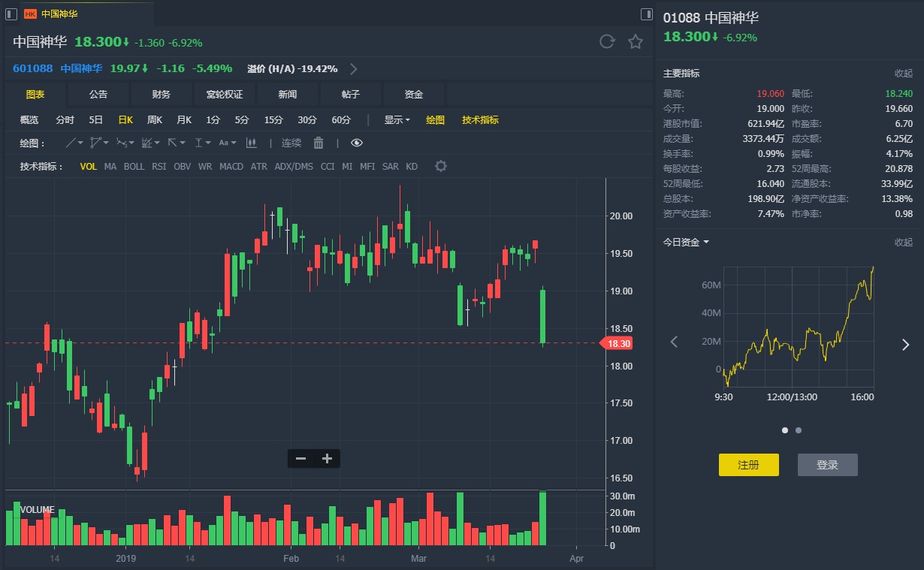This screenshot has height=570, width=924.
Task: Select the 分时 intraday period
Action: click(65, 119)
